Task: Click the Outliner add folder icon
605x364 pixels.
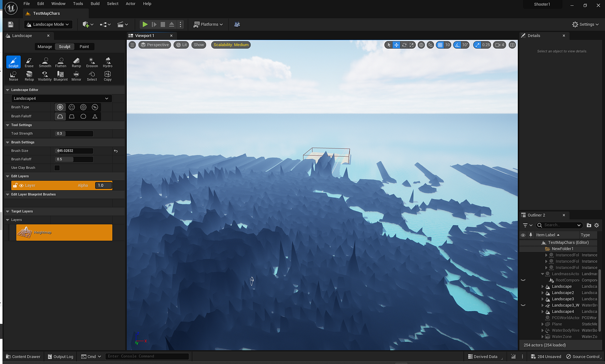Action: tap(589, 225)
